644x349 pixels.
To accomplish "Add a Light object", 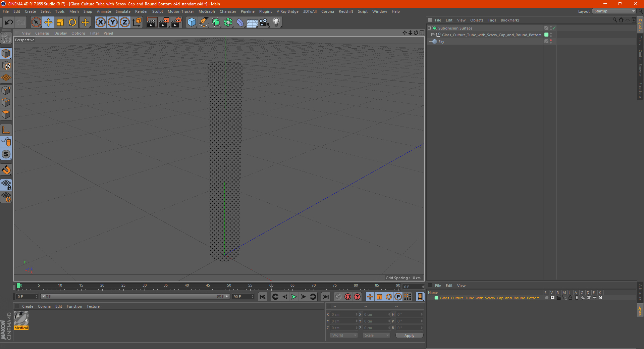I will pos(276,22).
